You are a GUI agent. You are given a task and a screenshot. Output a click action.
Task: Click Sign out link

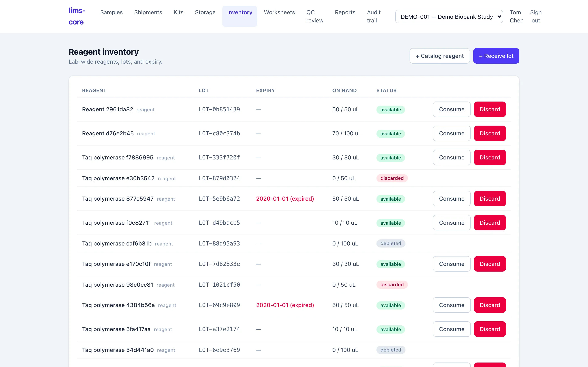pos(536,16)
